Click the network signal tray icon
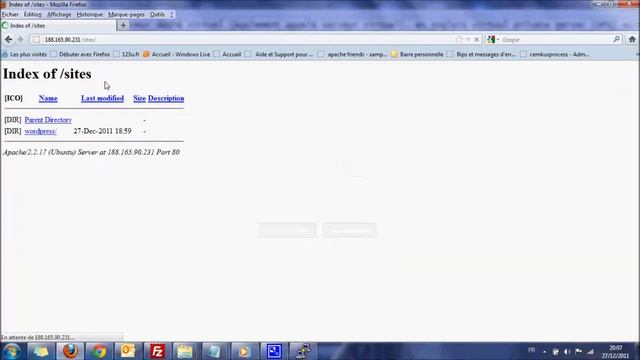Viewport: 640px width, 360px height. tap(590, 351)
